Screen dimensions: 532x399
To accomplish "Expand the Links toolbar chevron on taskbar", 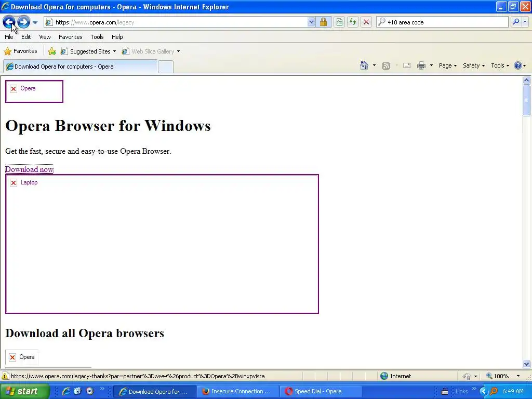I will (x=474, y=389).
